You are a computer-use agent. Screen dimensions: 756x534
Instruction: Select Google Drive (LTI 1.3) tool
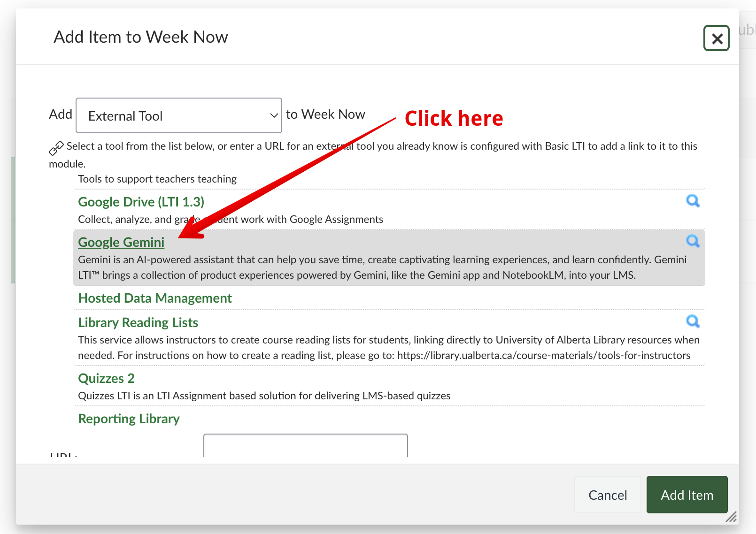click(141, 202)
